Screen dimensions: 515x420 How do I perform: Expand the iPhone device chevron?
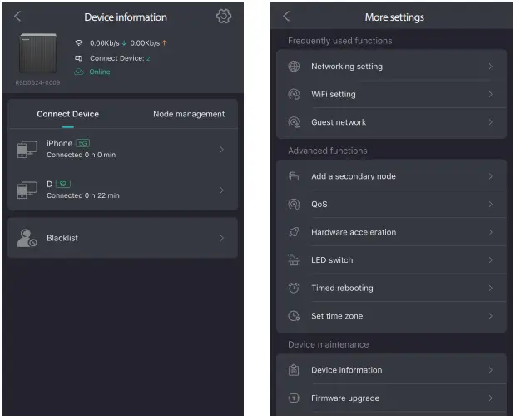pyautogui.click(x=221, y=150)
